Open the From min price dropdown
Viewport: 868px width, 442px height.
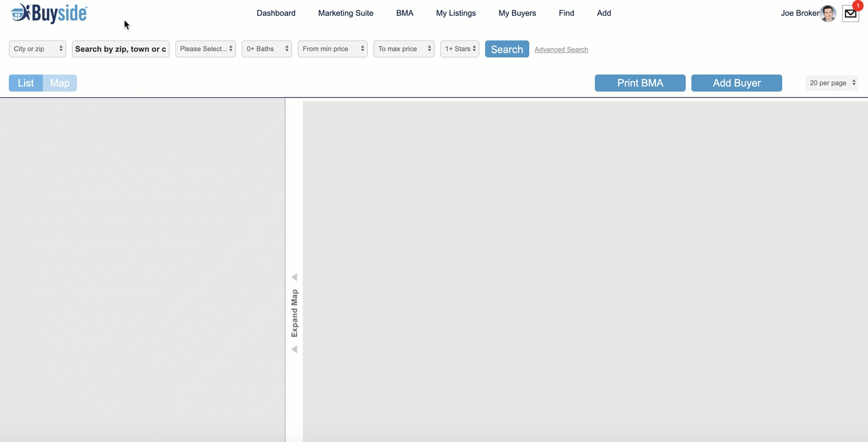click(332, 49)
